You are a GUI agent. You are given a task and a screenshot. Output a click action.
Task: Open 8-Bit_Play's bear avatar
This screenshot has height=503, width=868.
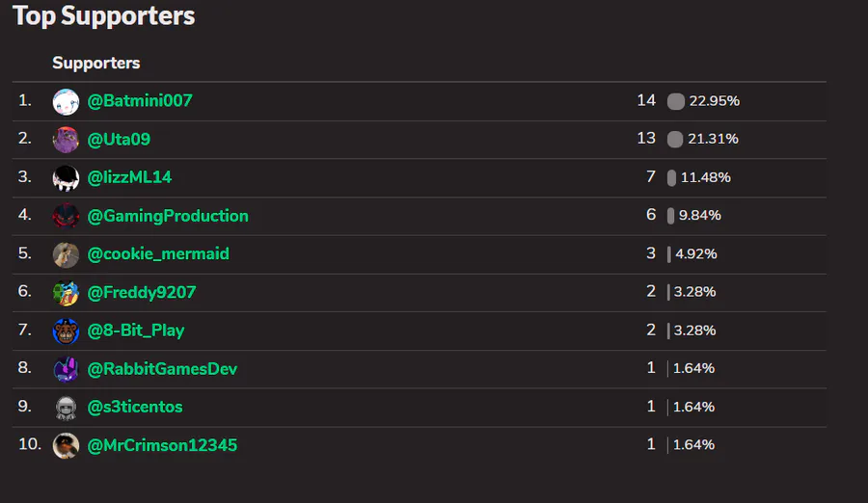(x=66, y=331)
